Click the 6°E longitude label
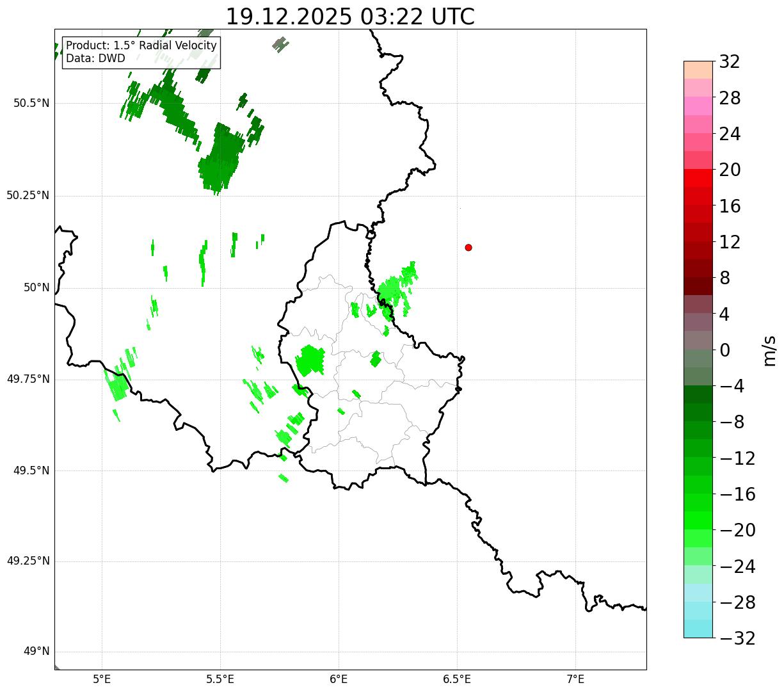 coord(339,679)
